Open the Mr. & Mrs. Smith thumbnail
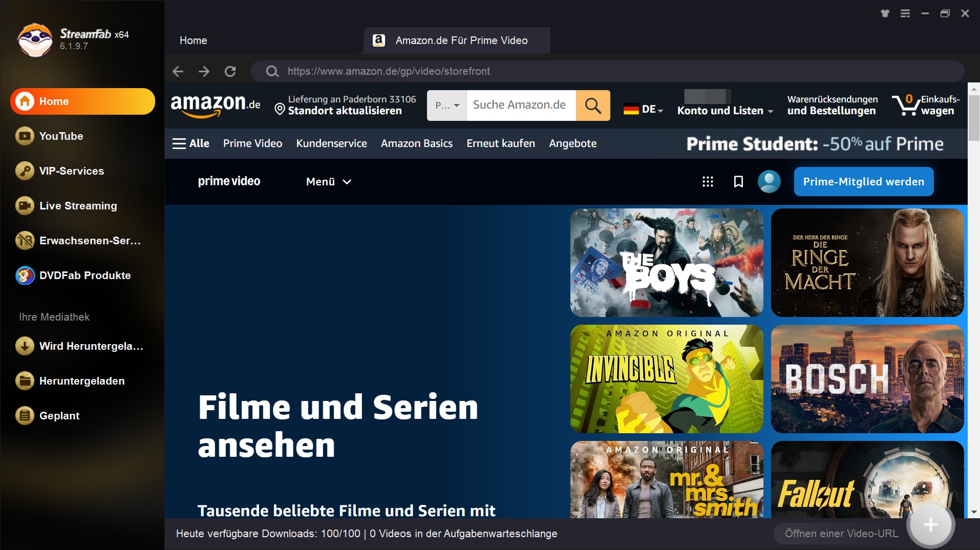980x550 pixels. coord(667,479)
